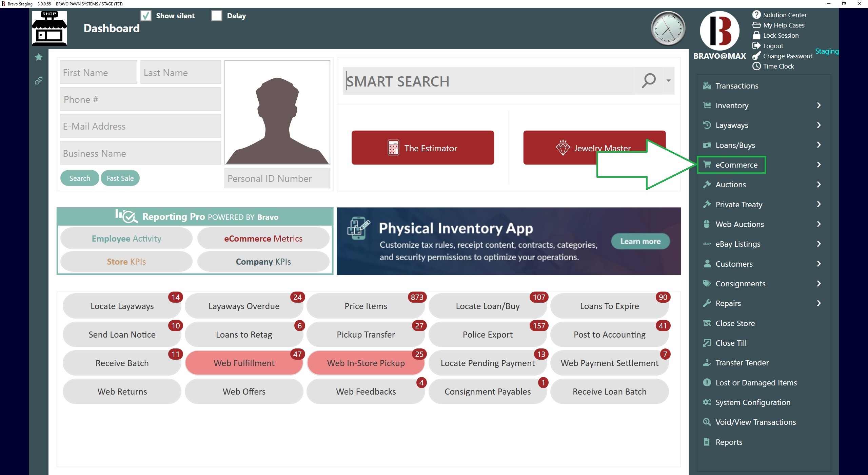The image size is (868, 475).
Task: Open Web In-Store Pickup queue
Action: [x=366, y=363]
